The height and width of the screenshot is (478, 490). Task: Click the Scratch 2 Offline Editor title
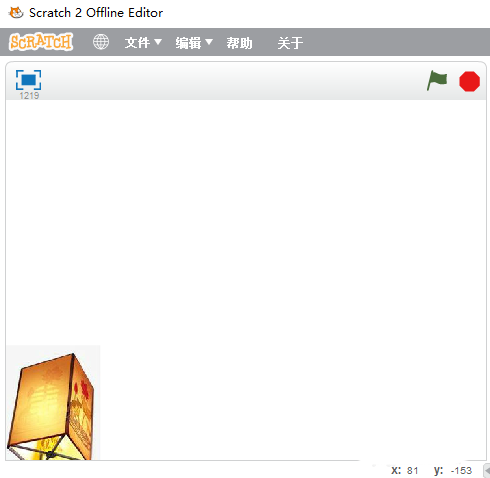click(96, 13)
